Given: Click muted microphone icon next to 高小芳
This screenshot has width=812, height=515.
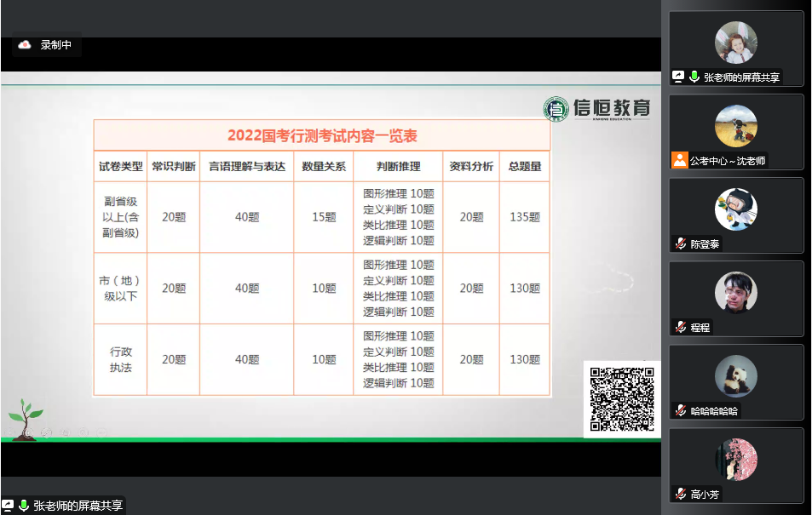Looking at the screenshot, I should (681, 494).
